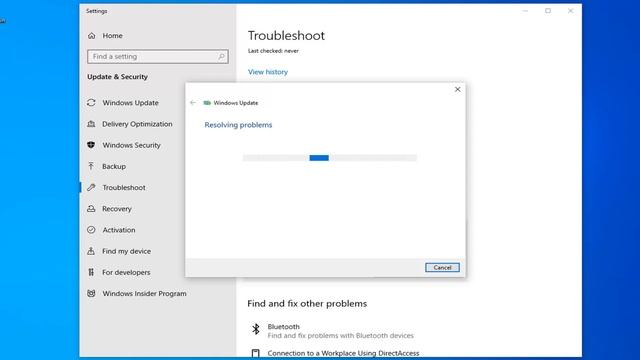The height and width of the screenshot is (360, 640).
Task: Click the Backup arrow icon
Action: [91, 167]
